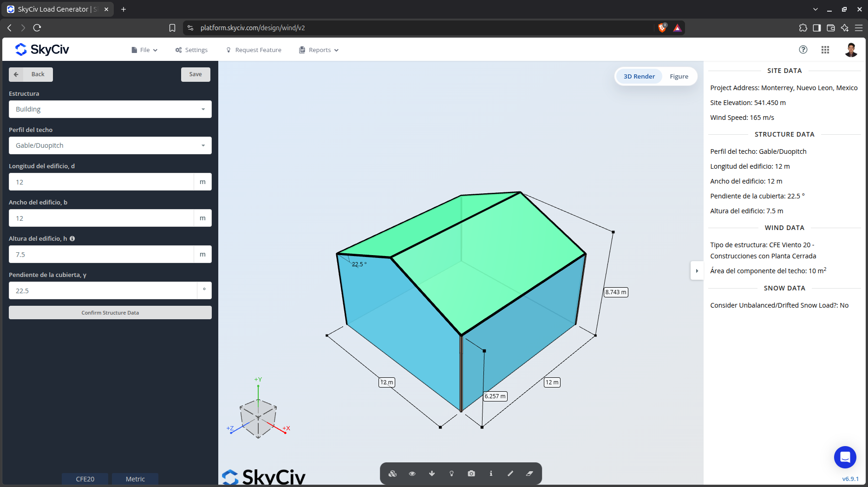Viewport: 868px width, 487px height.
Task: Click the lightbulb icon in viewer toolbar
Action: click(x=451, y=474)
